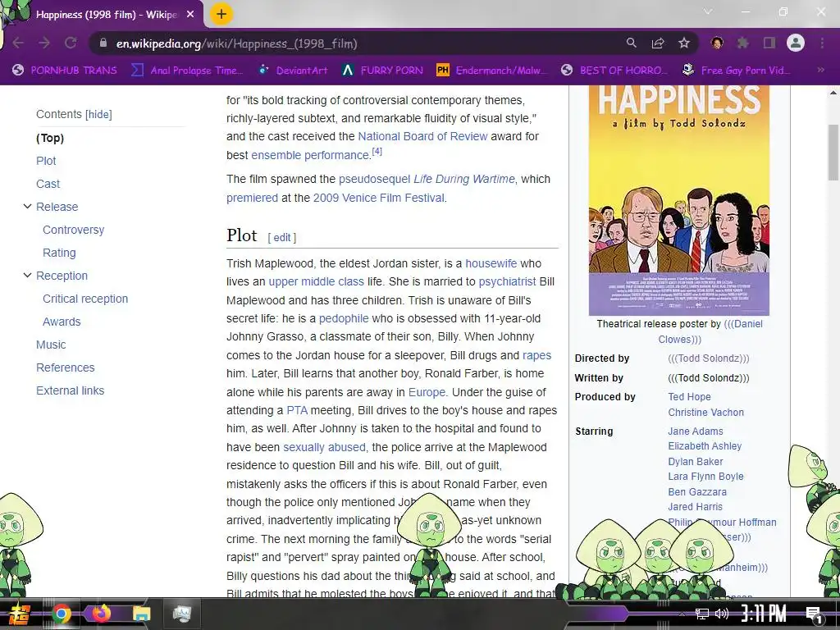Open the BEST OF HORRO... bookmark
This screenshot has height=630, width=840.
(x=614, y=71)
